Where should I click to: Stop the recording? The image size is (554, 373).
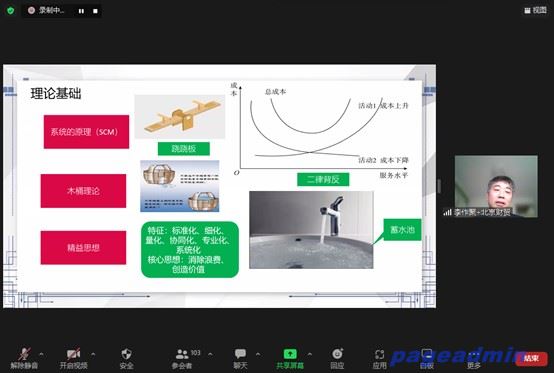pyautogui.click(x=95, y=11)
